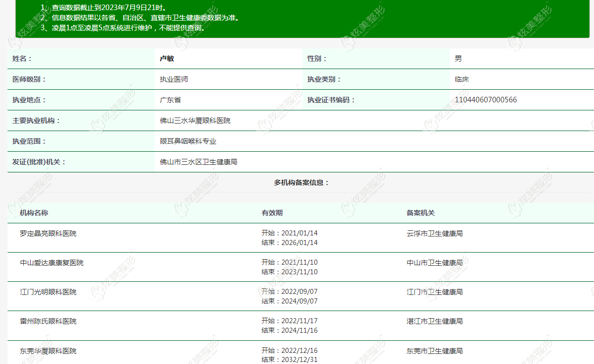This screenshot has width=594, height=364.
Task: Select 中山市卫生健康局 cell
Action: click(x=435, y=263)
